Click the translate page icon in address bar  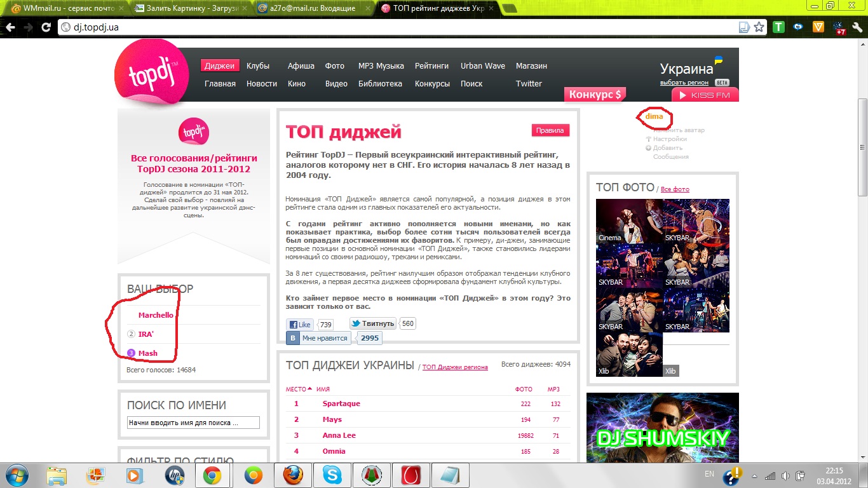744,27
